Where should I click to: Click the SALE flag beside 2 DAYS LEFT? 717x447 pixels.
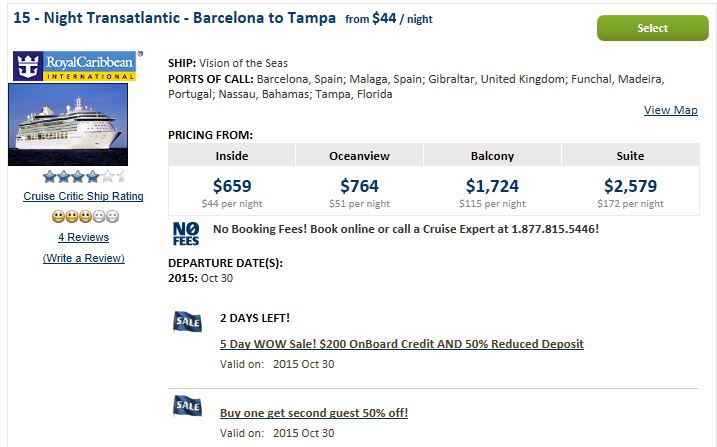click(x=187, y=321)
